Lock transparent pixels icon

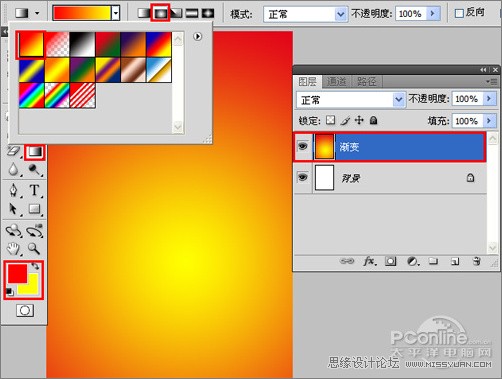click(330, 120)
